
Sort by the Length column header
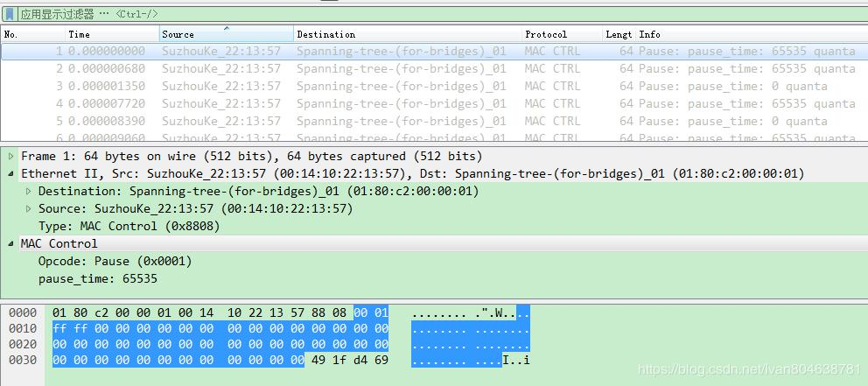pyautogui.click(x=619, y=34)
